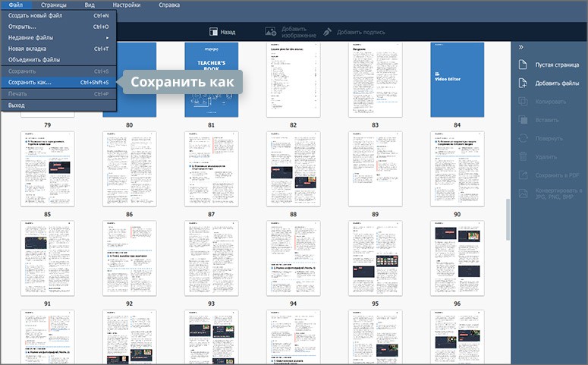The height and width of the screenshot is (365, 588).
Task: Select page 91 thumbnail
Action: tap(48, 258)
